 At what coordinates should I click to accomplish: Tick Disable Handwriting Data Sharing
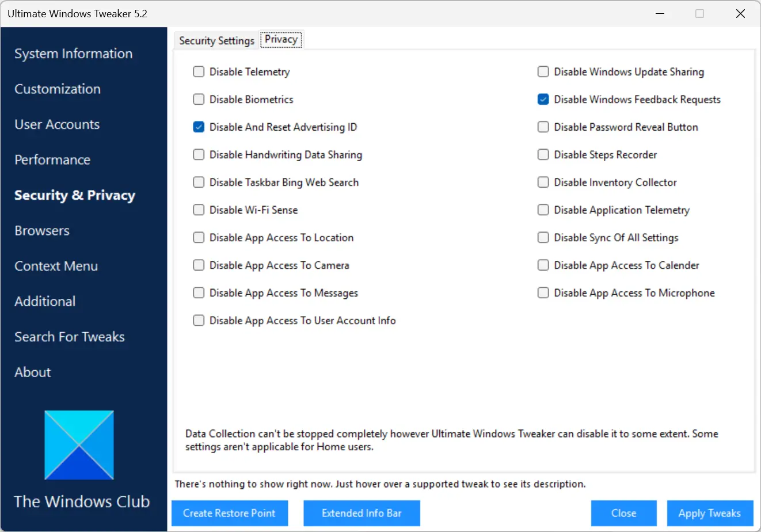[x=199, y=155]
